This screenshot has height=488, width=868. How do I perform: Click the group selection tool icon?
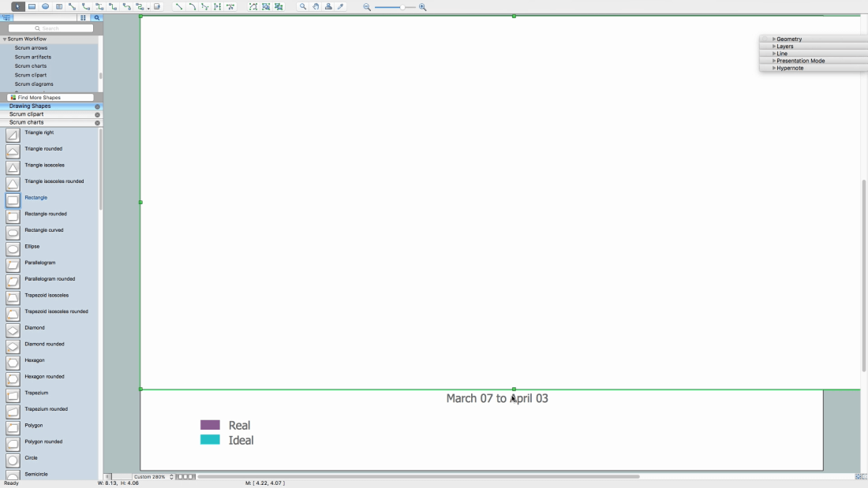(x=266, y=6)
